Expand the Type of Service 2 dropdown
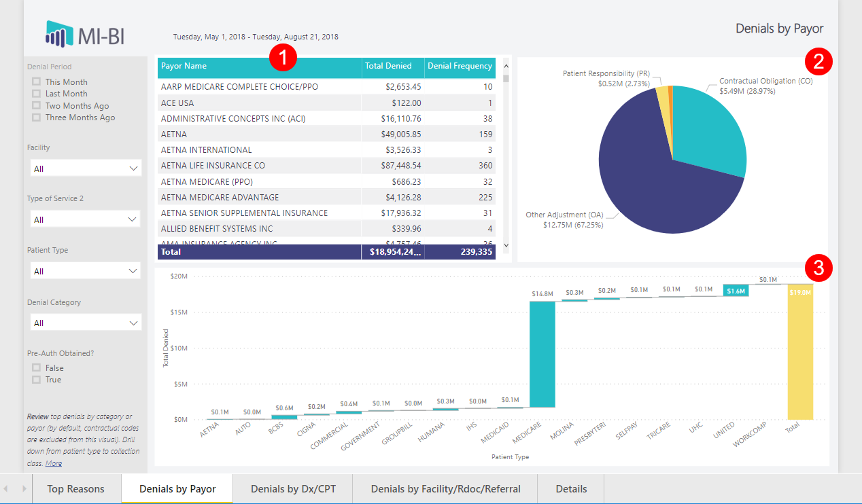Image resolution: width=862 pixels, height=504 pixels. (86, 219)
